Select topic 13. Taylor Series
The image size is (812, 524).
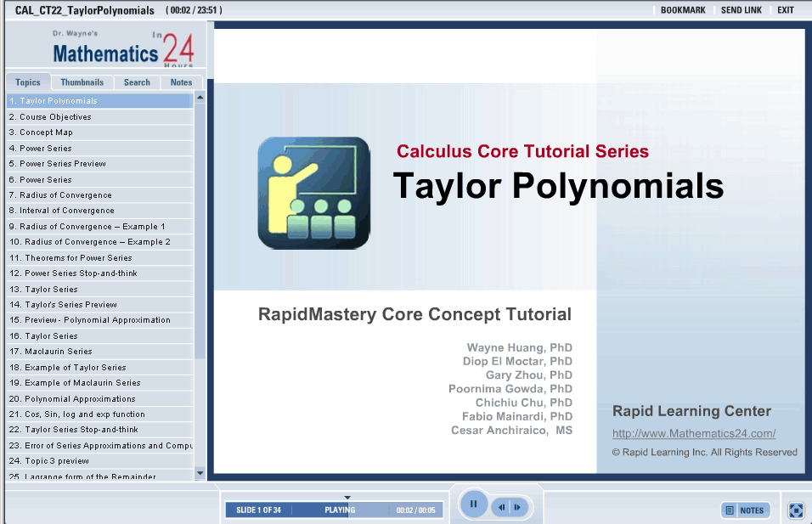tap(99, 290)
